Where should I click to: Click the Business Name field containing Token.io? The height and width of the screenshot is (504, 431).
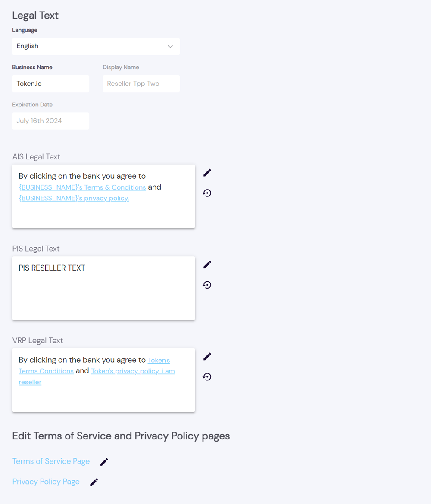click(x=50, y=84)
